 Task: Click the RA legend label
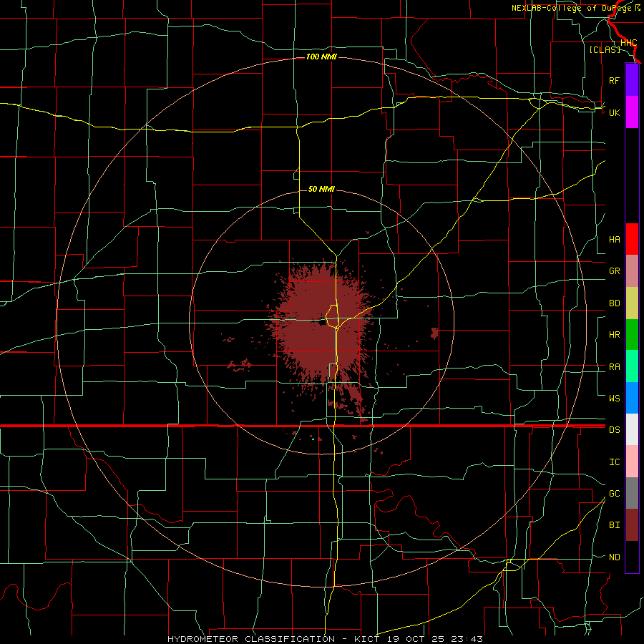click(614, 367)
